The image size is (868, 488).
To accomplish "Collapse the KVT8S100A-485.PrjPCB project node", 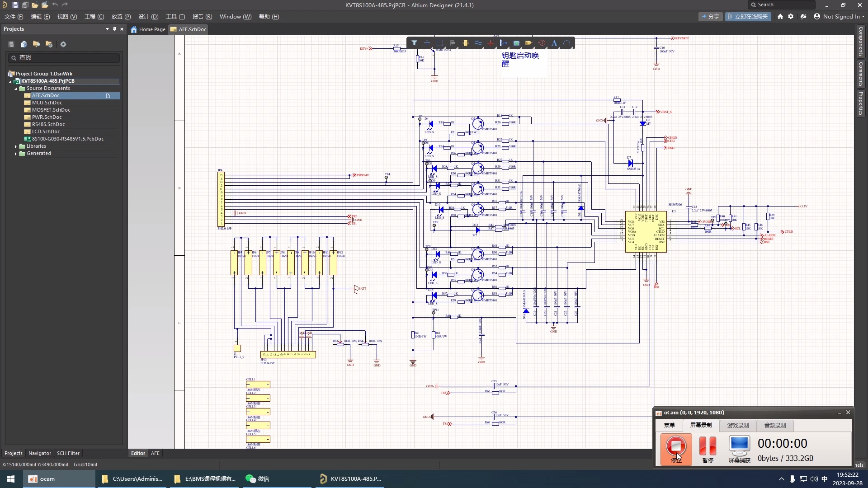I will [x=10, y=81].
